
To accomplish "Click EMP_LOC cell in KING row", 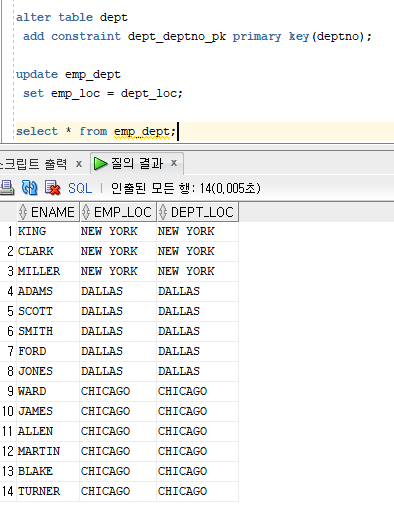I will click(118, 231).
